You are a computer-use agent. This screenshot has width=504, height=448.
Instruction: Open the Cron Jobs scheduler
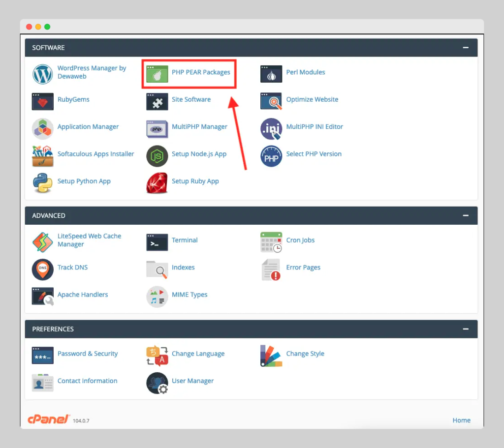tap(300, 240)
